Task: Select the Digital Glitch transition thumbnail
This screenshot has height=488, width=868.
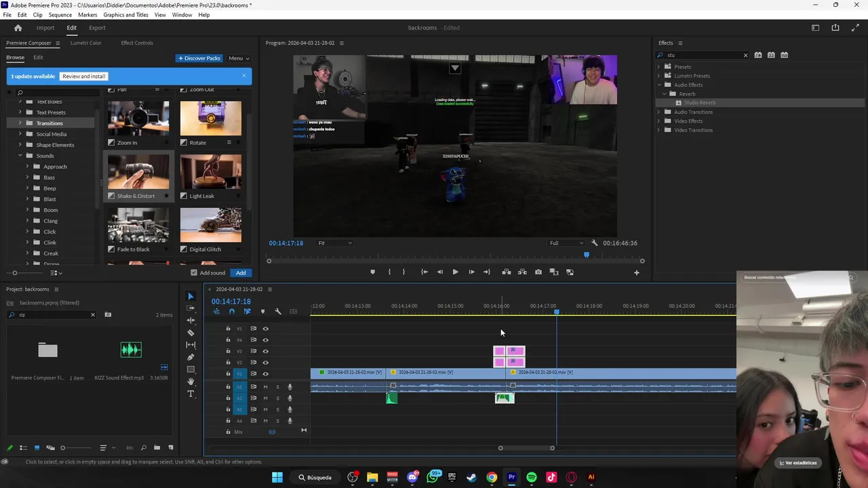Action: point(211,226)
